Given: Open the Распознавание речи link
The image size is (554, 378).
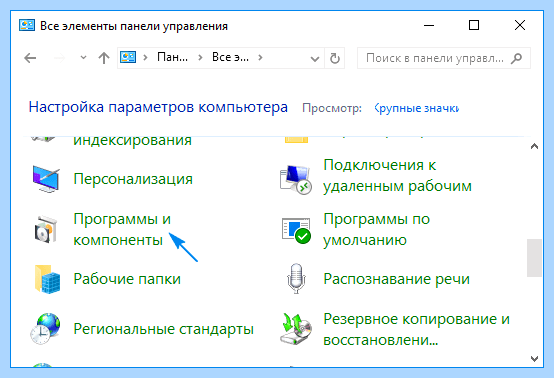Looking at the screenshot, I should click(x=396, y=279).
